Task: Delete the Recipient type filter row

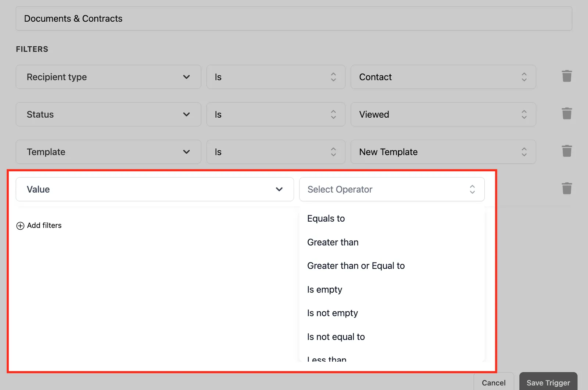Action: click(567, 76)
